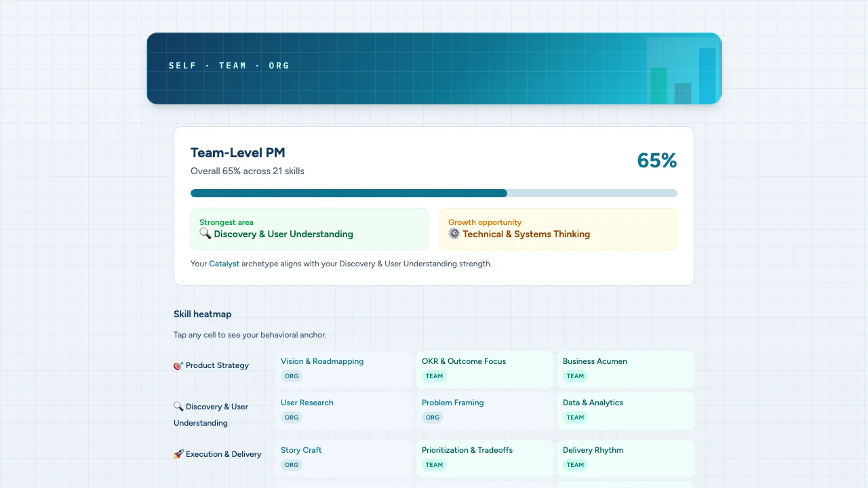Click the ORG badge under Vision & Roadmapping
The width and height of the screenshot is (868, 488).
coord(292,376)
